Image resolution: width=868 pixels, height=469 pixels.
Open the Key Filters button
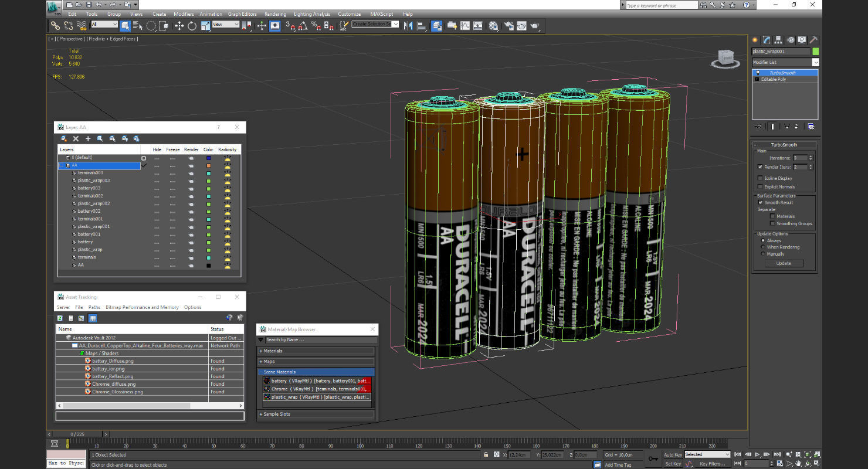click(x=712, y=464)
